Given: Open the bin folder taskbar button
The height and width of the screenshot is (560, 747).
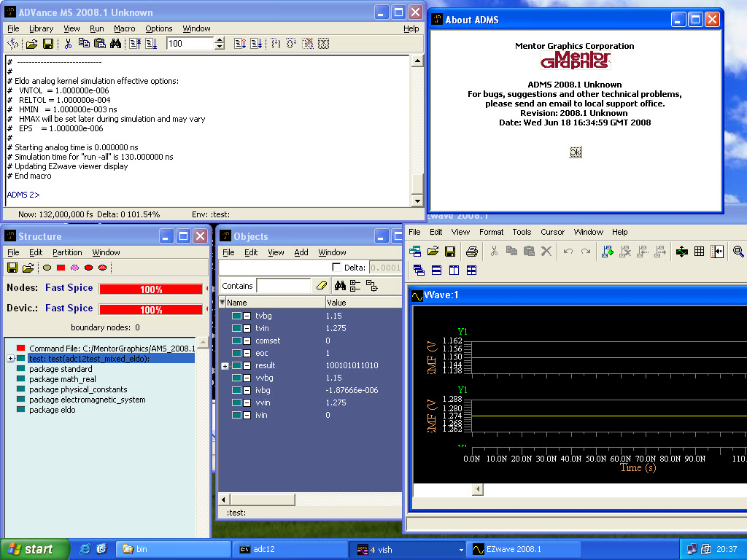Looking at the screenshot, I should coord(174,549).
